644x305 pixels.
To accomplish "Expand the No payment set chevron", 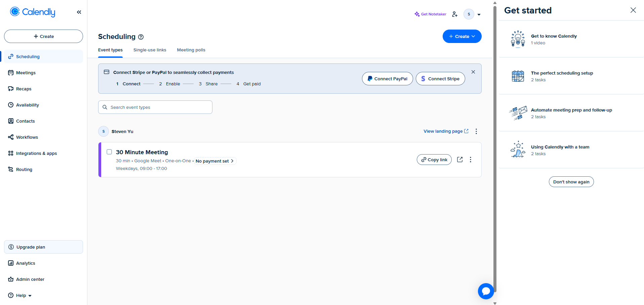I will [x=232, y=161].
